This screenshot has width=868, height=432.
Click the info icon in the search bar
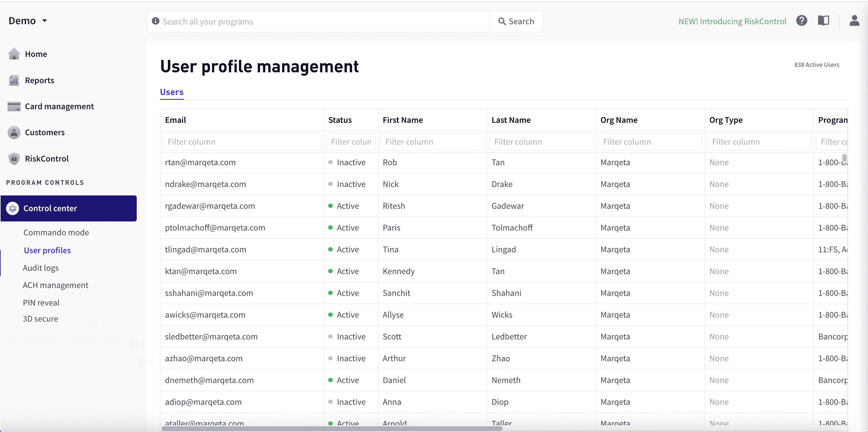point(155,21)
